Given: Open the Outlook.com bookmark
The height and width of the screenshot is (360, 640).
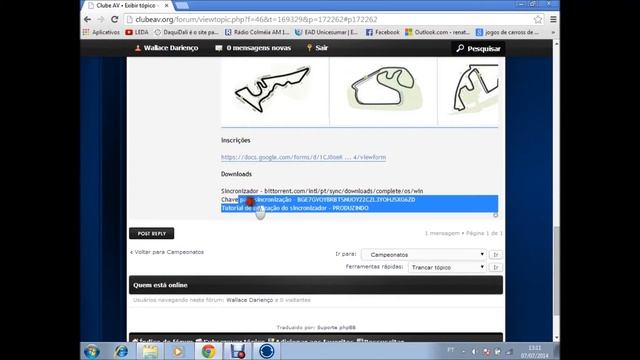Looking at the screenshot, I should point(437,32).
